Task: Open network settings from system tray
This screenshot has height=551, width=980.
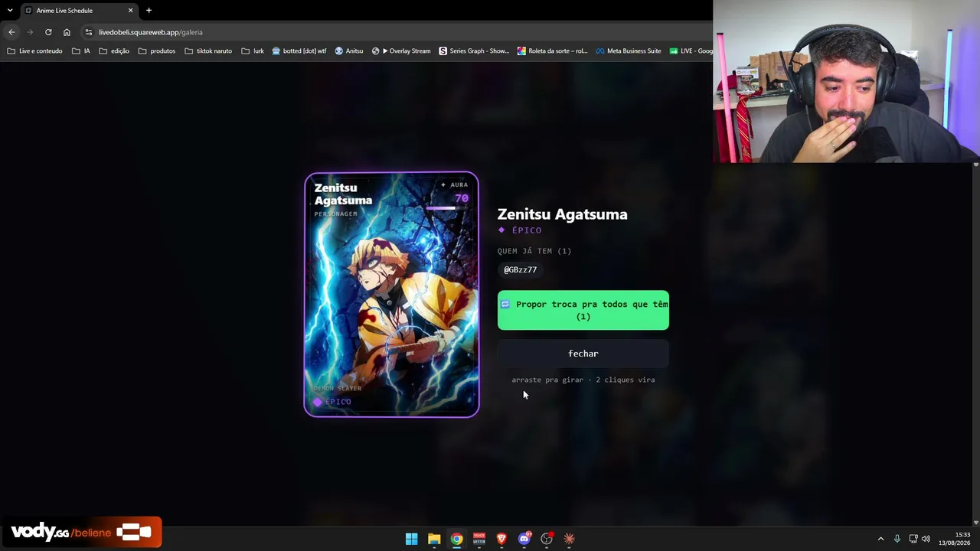Action: click(x=913, y=539)
